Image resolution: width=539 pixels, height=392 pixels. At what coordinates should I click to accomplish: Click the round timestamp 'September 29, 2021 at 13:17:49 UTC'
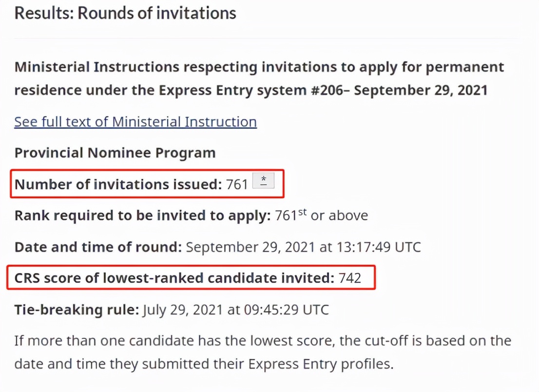[x=303, y=247]
